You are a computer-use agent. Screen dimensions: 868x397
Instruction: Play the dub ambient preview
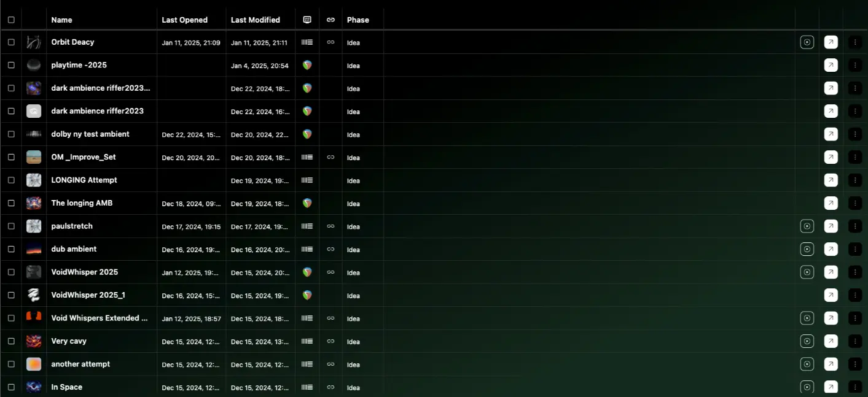(807, 249)
